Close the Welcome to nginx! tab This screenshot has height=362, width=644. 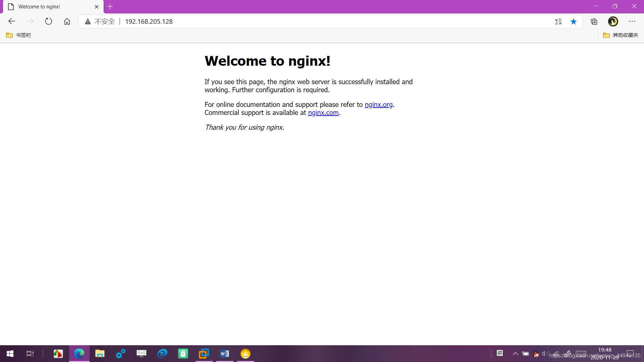click(x=97, y=7)
